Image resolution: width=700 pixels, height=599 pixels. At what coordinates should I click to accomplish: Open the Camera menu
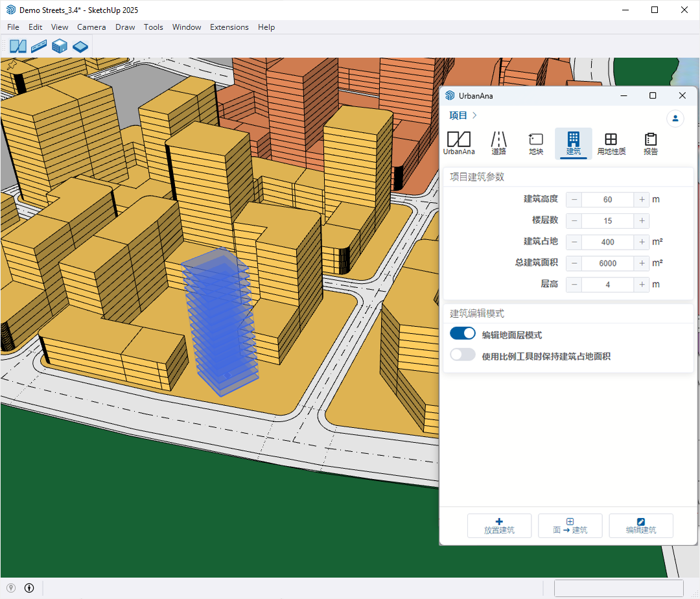91,27
